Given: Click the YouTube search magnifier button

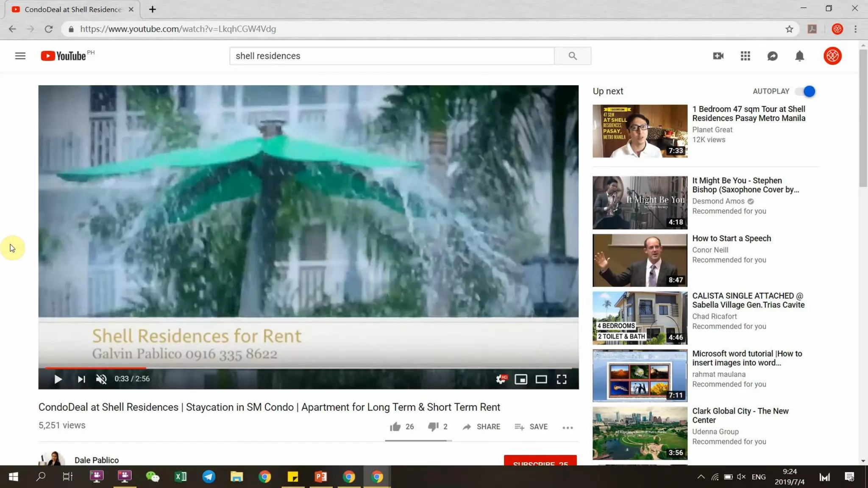Looking at the screenshot, I should point(572,56).
